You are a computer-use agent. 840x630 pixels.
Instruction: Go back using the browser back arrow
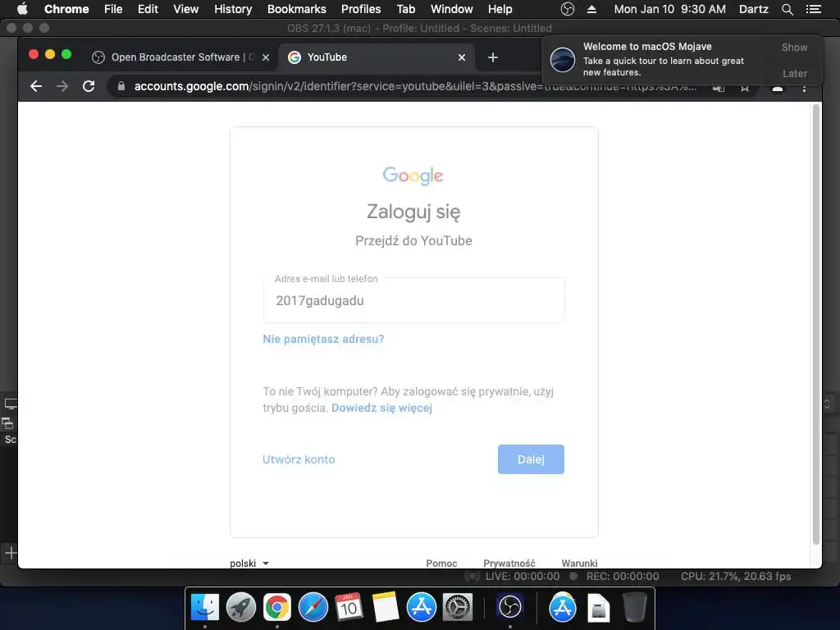pos(36,86)
